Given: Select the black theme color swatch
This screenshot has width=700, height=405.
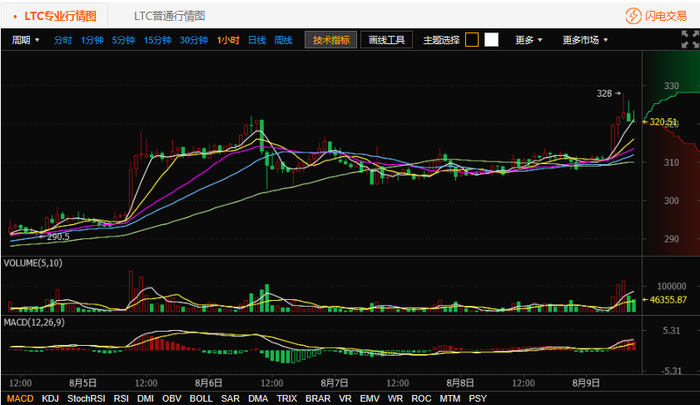Looking at the screenshot, I should pyautogui.click(x=472, y=40).
